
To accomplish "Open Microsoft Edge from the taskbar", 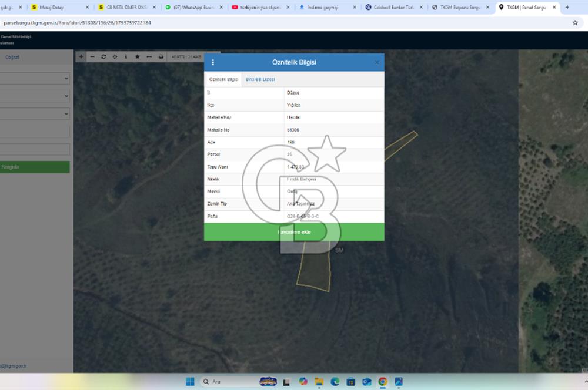I will pyautogui.click(x=335, y=382).
